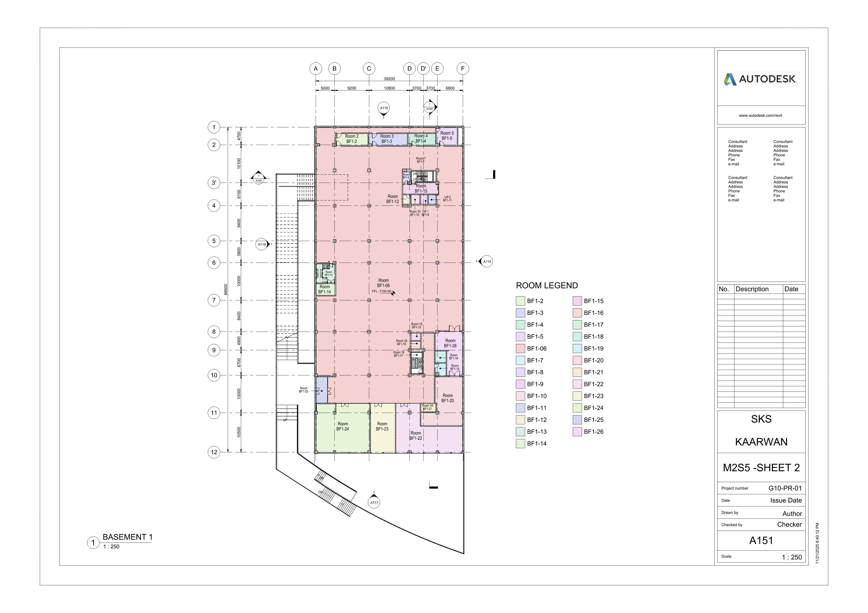Select the A155 section marker
The height and width of the screenshot is (613, 868).
[430, 107]
